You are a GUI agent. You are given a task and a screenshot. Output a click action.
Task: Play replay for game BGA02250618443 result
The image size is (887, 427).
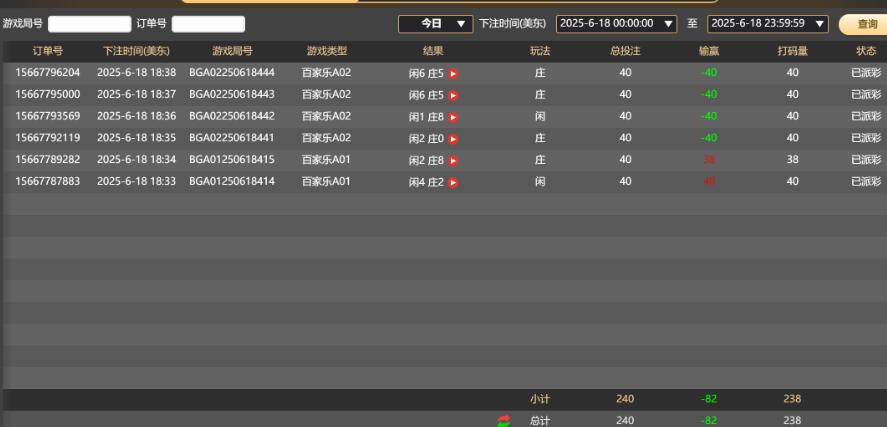[x=453, y=95]
